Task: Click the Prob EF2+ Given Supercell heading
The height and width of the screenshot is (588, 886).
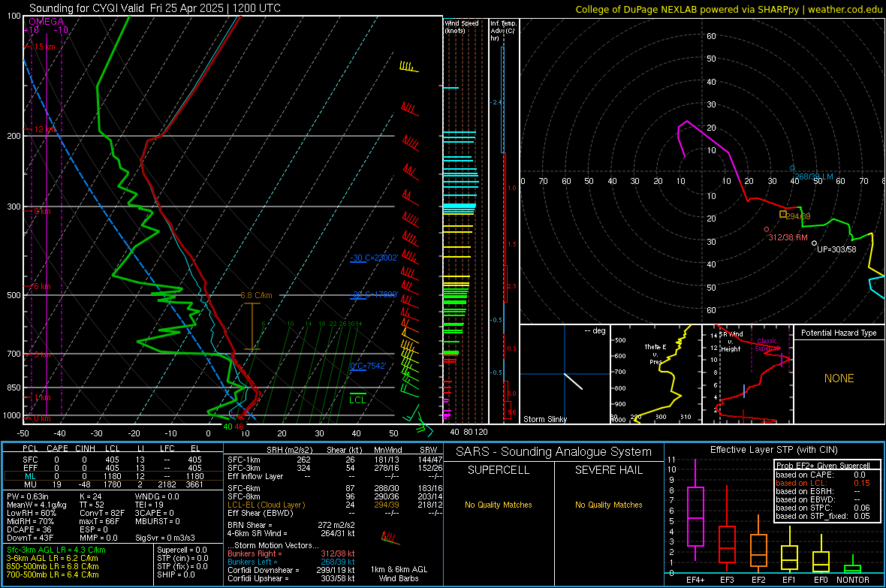Action: click(x=823, y=466)
